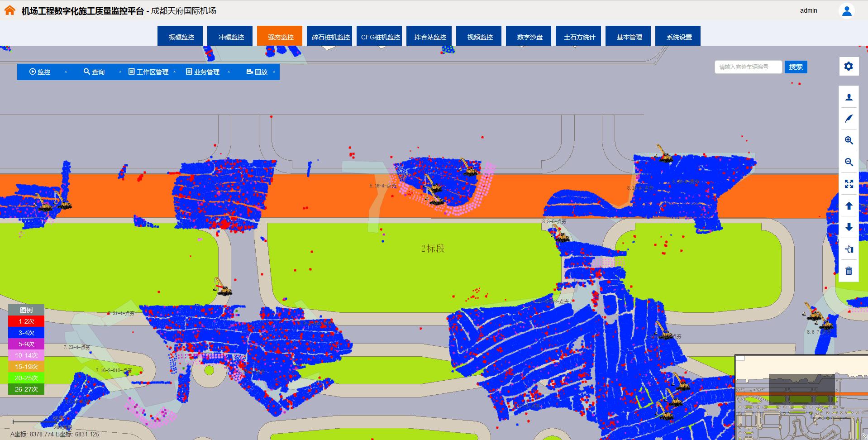The height and width of the screenshot is (440, 868).
Task: Click the home icon in the header
Action: (10, 10)
